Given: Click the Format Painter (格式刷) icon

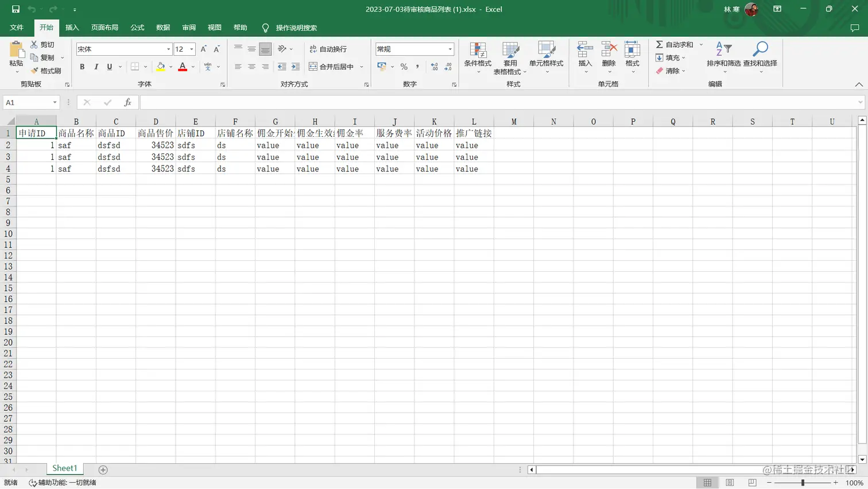Looking at the screenshot, I should 34,71.
